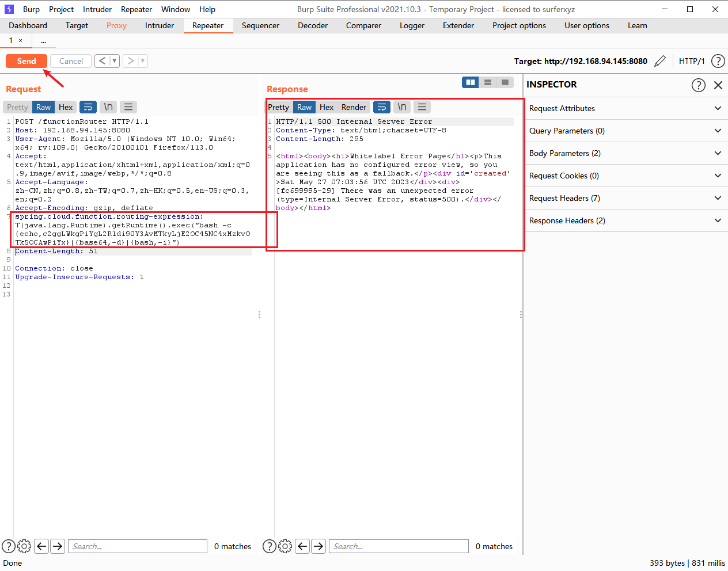The height and width of the screenshot is (571, 728).
Task: Toggle non-printable characters in Request
Action: [108, 107]
